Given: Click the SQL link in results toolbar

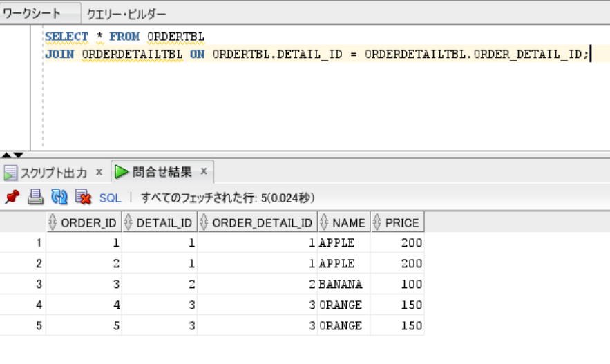Looking at the screenshot, I should pos(110,198).
